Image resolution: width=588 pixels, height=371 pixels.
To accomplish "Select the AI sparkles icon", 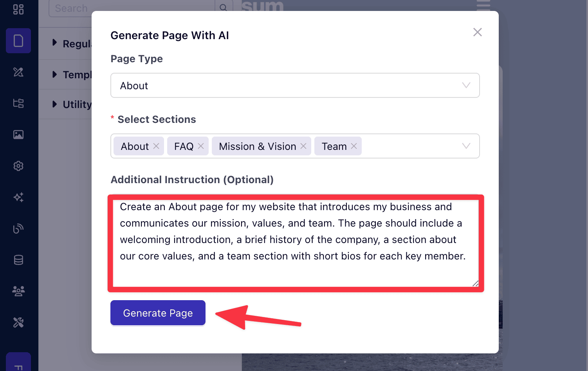I will point(18,197).
